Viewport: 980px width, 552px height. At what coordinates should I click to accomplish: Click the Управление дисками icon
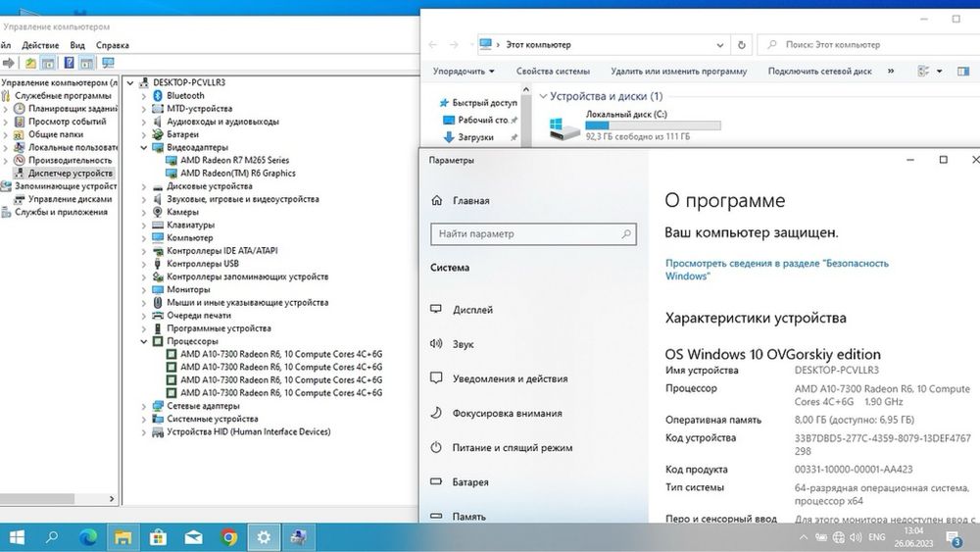pos(20,199)
